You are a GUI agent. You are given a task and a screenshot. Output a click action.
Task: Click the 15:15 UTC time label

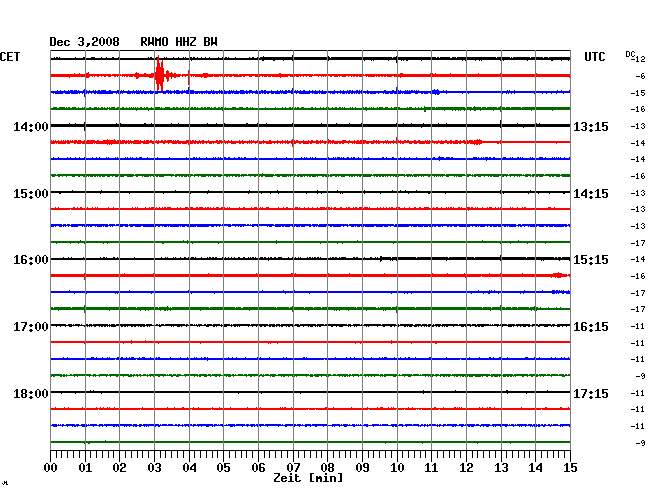pos(591,260)
